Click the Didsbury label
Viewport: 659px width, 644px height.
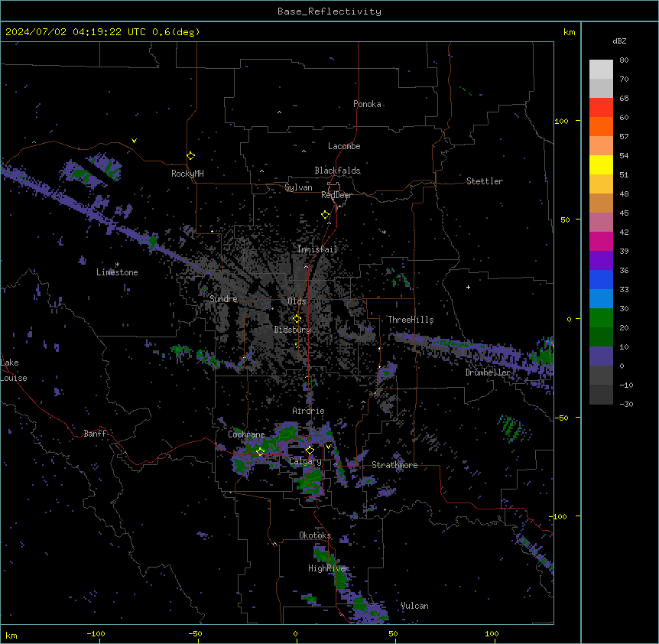[x=293, y=330]
